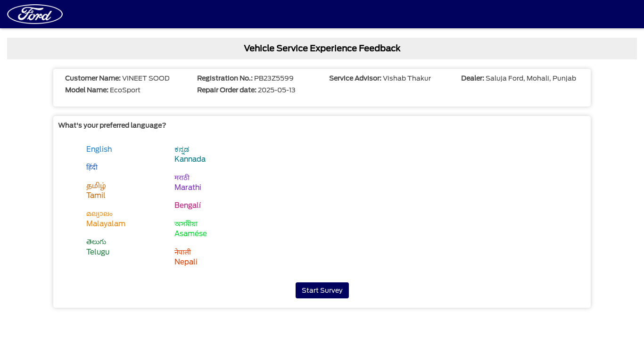
Task: Start the survey with the button
Action: (322, 290)
